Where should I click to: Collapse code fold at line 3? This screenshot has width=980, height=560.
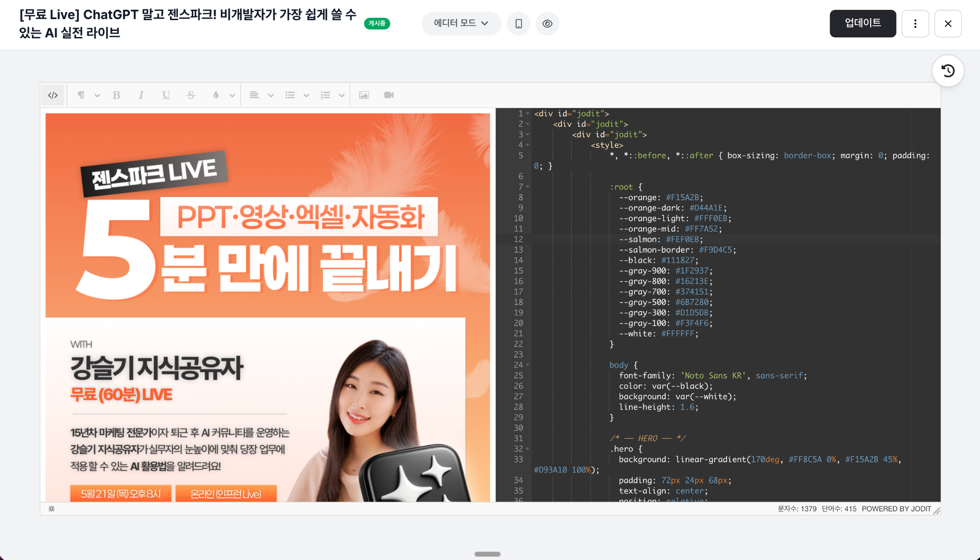point(527,135)
